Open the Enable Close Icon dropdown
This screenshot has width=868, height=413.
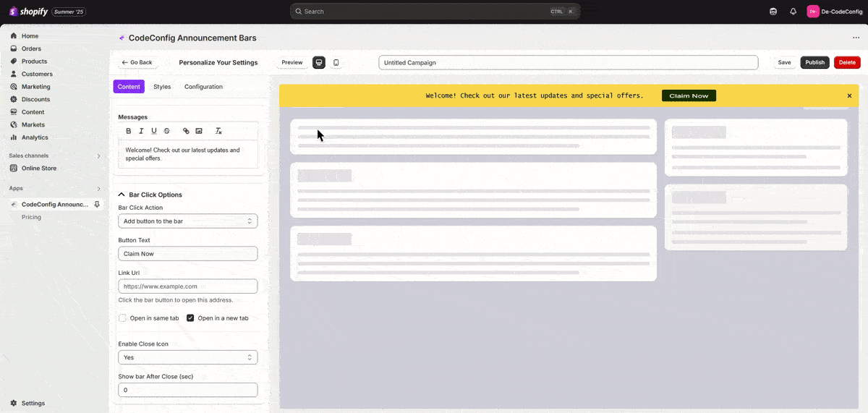pos(188,357)
